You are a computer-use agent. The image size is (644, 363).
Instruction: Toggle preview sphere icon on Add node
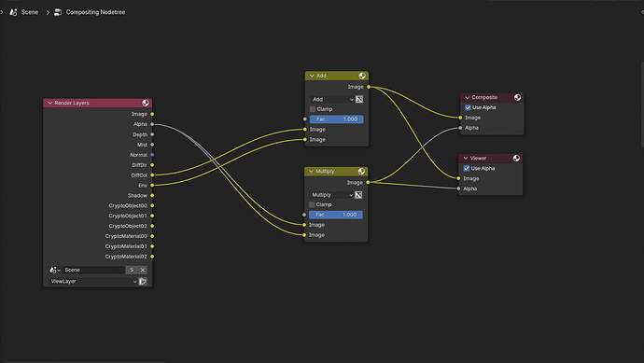pyautogui.click(x=362, y=76)
